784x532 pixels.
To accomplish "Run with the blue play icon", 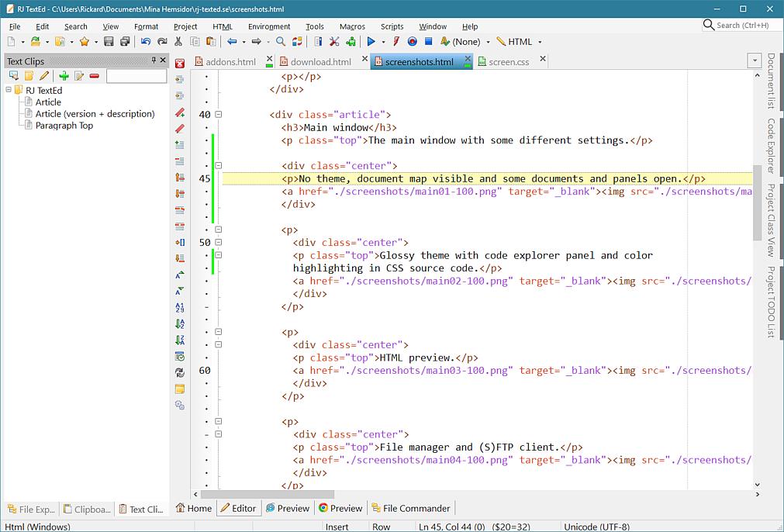I will pyautogui.click(x=371, y=42).
